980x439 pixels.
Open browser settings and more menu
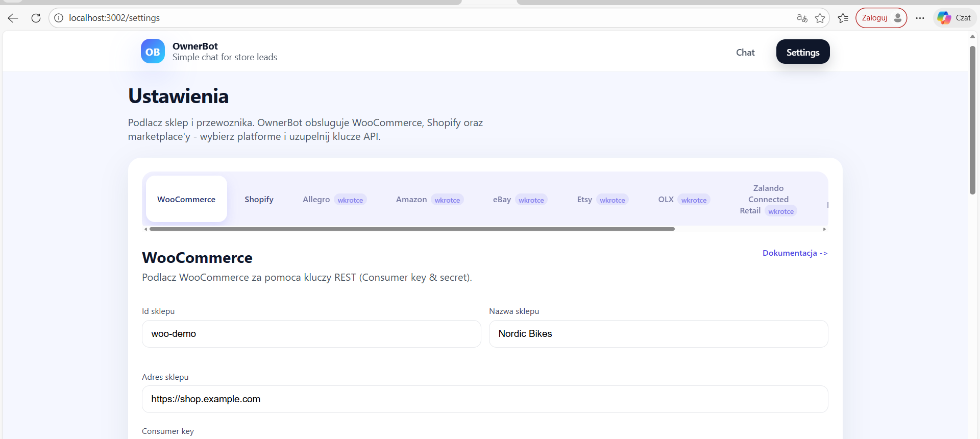[x=920, y=18]
